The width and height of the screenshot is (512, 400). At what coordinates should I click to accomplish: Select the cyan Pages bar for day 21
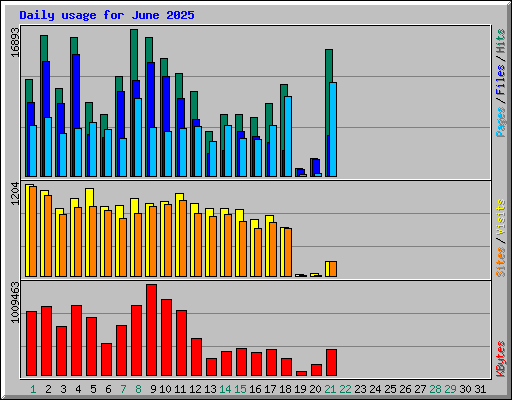(x=333, y=129)
